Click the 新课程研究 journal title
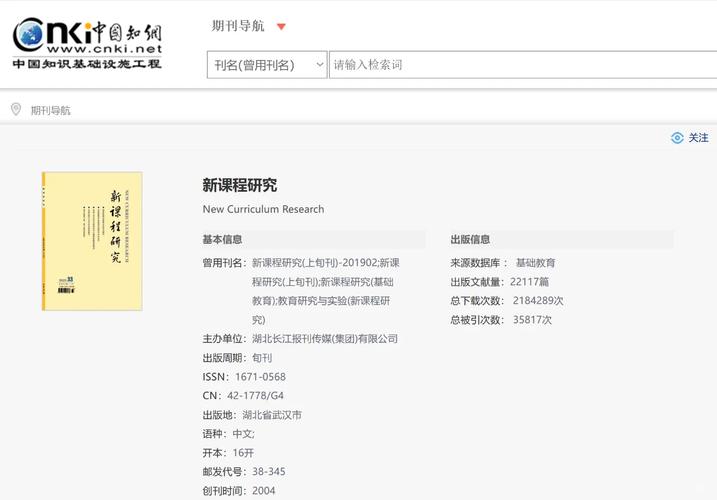The width and height of the screenshot is (717, 500). (x=240, y=185)
